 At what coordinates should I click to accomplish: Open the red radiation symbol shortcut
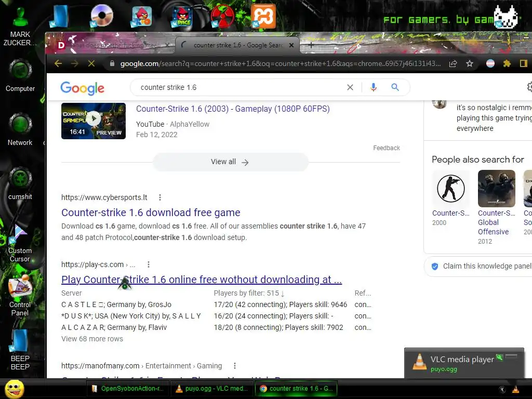222,16
